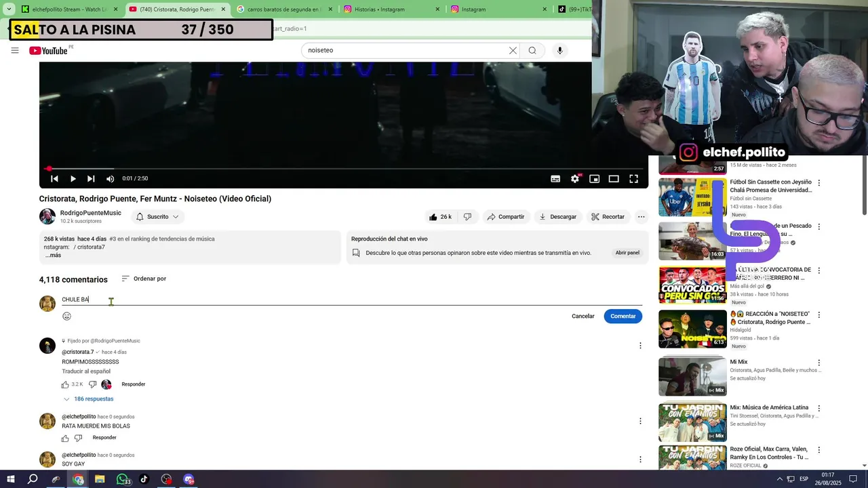Open options for the SOY GAY comment

(640, 460)
